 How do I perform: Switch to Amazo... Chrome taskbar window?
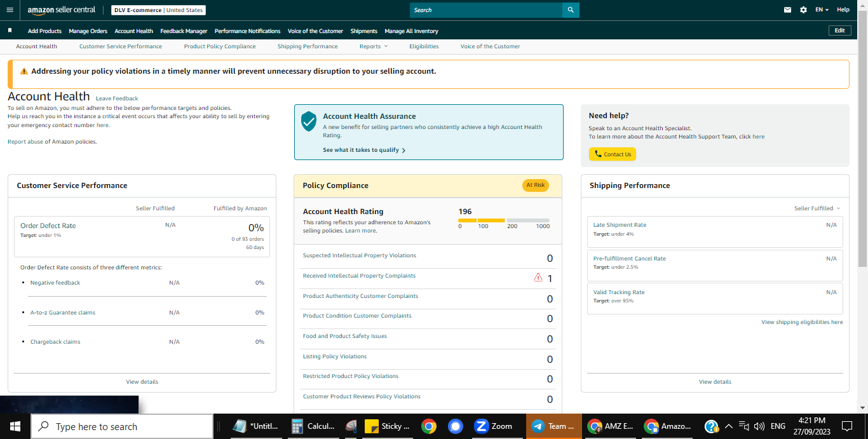tap(667, 426)
